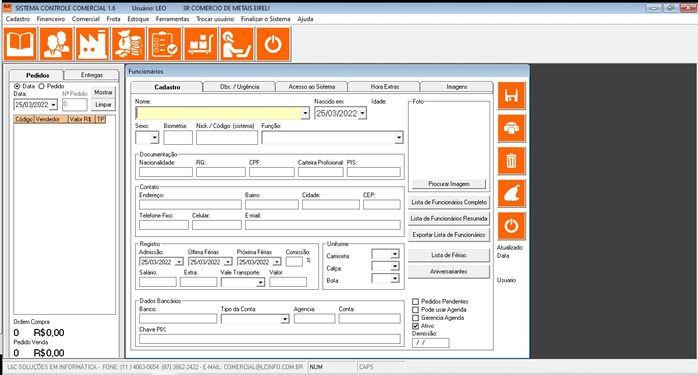Select the Pedido radio button

(x=41, y=86)
